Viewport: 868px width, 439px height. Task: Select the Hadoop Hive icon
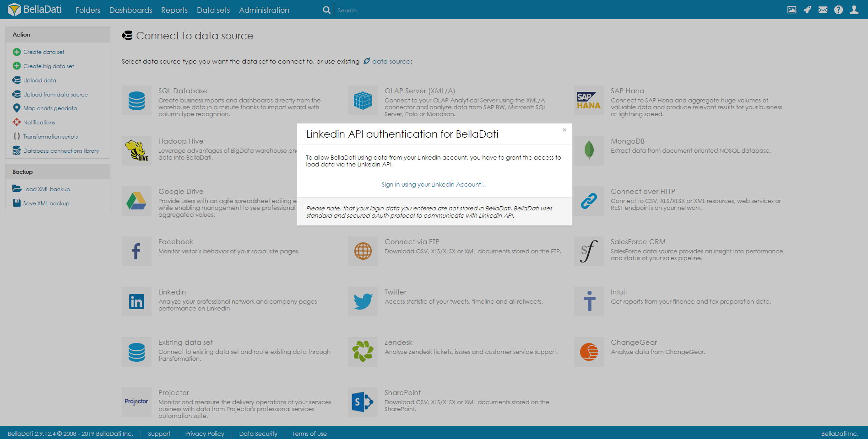(136, 151)
